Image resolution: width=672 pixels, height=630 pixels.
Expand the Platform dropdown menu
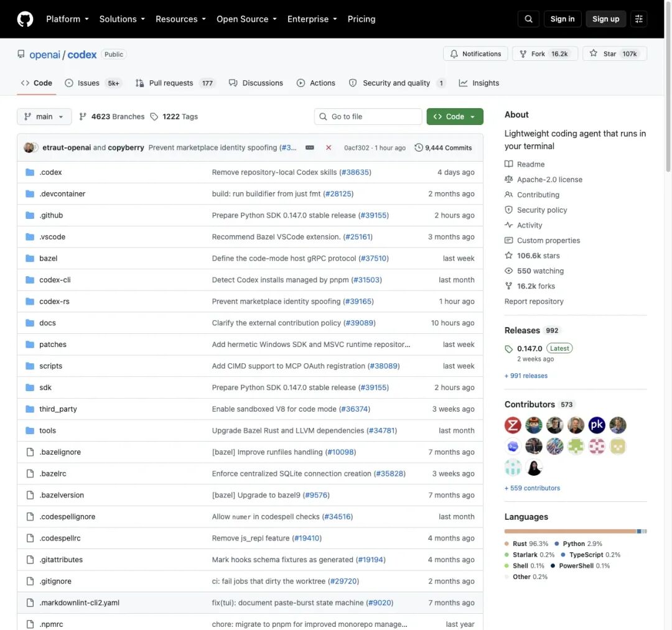67,19
